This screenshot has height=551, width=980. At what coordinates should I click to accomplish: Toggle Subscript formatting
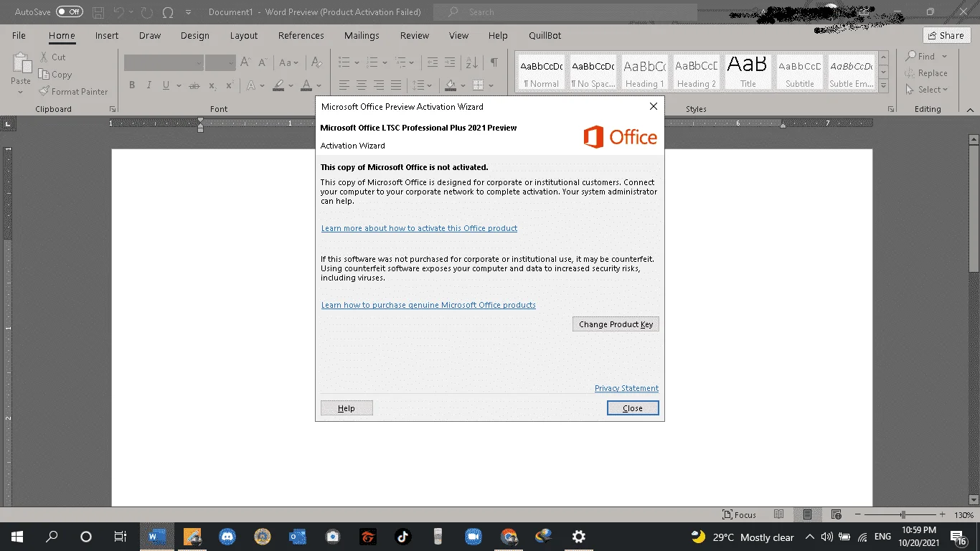tap(212, 85)
